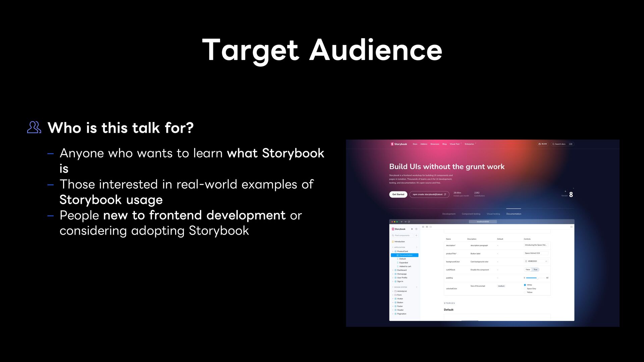Image resolution: width=644 pixels, height=362 pixels.
Task: Click the Version 8 badge
Action: 568,194
